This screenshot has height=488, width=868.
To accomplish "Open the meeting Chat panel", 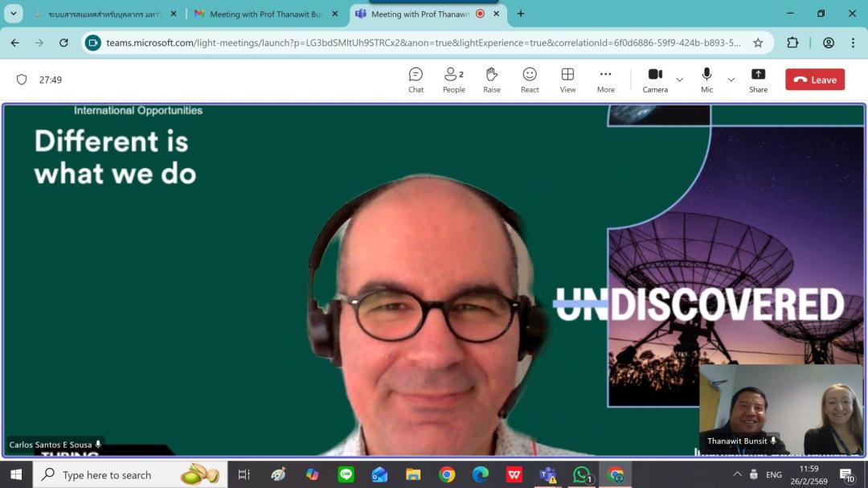I will point(416,80).
